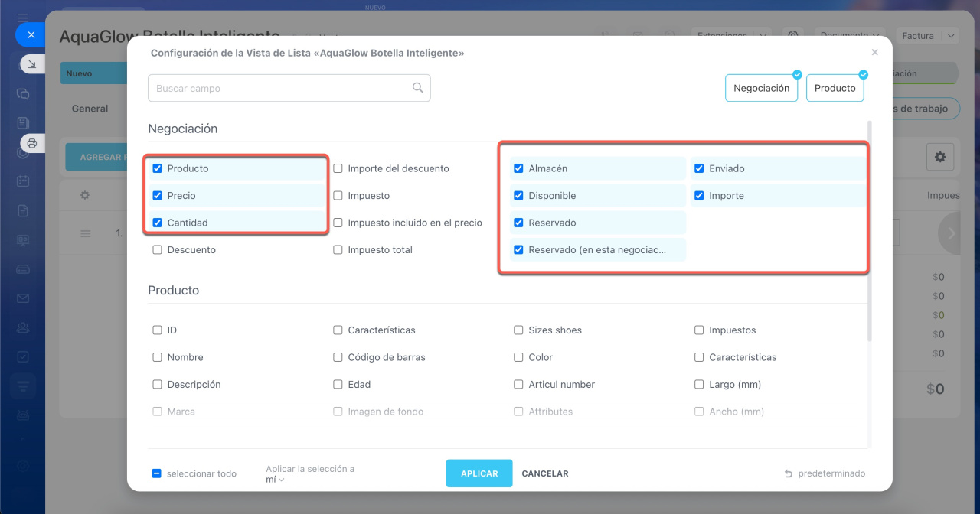This screenshot has width=980, height=514.
Task: Uncheck the Reservado checkbox
Action: 518,223
